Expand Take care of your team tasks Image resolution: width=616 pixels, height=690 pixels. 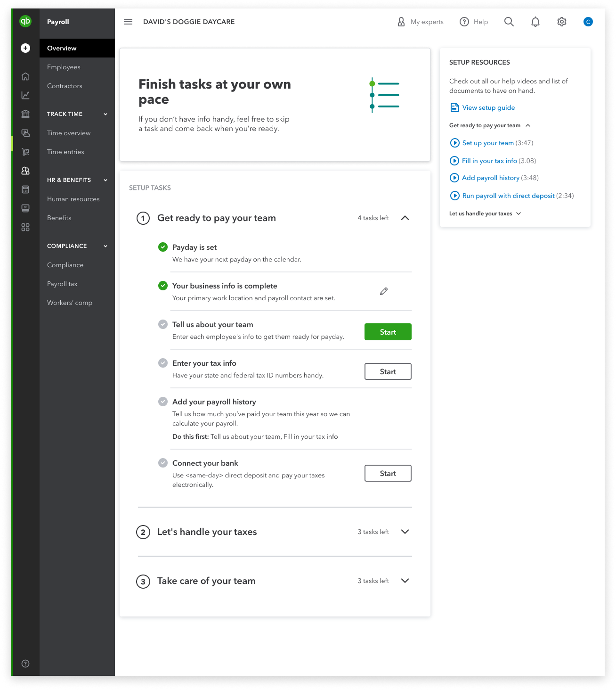pos(405,581)
